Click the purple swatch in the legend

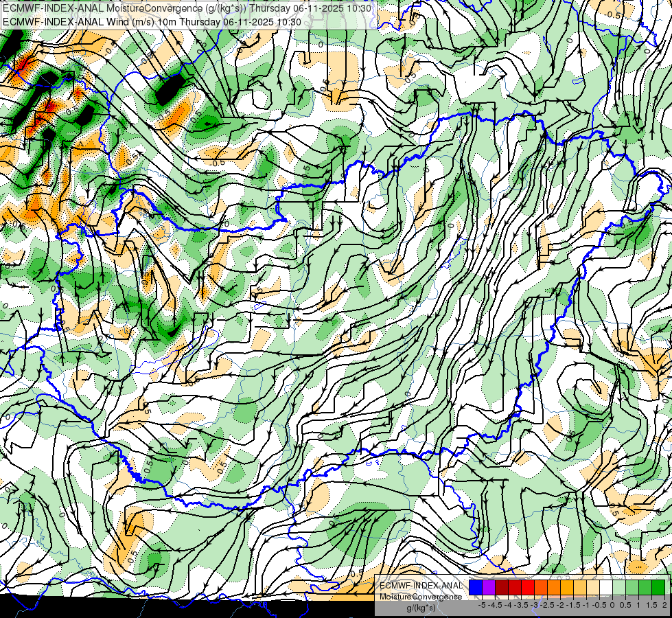pyautogui.click(x=489, y=588)
